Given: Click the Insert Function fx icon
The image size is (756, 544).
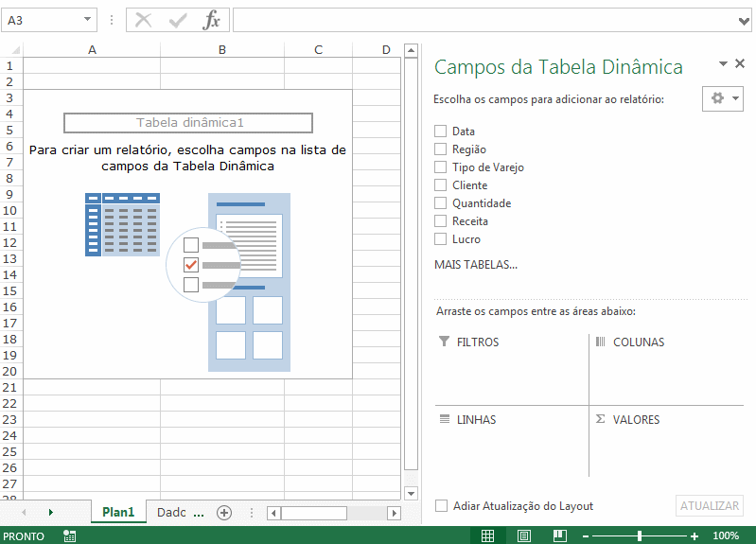Looking at the screenshot, I should (x=212, y=20).
